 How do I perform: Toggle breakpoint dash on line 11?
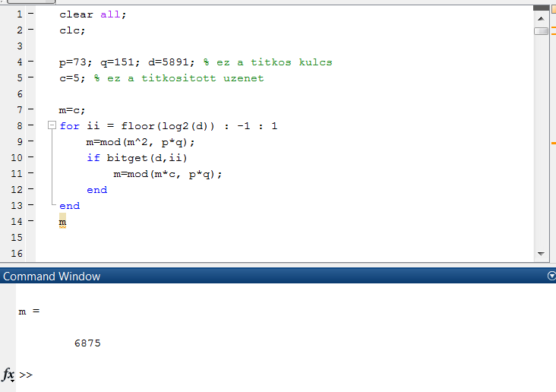pos(31,173)
